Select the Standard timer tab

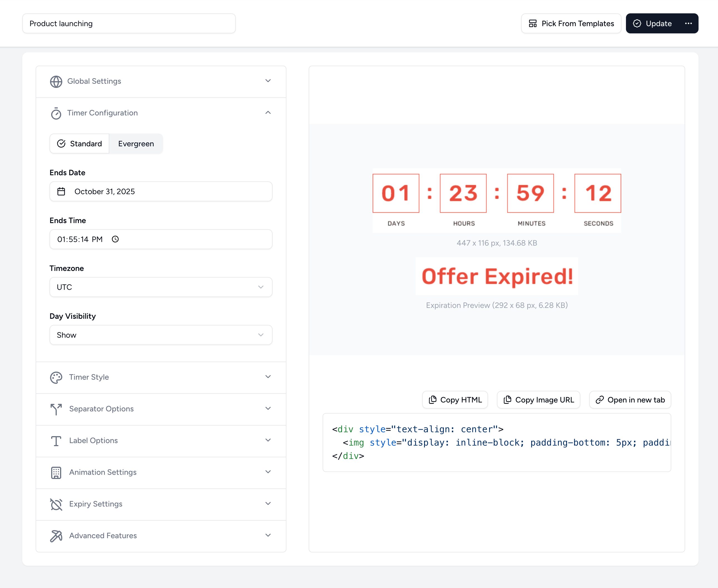[x=79, y=144]
